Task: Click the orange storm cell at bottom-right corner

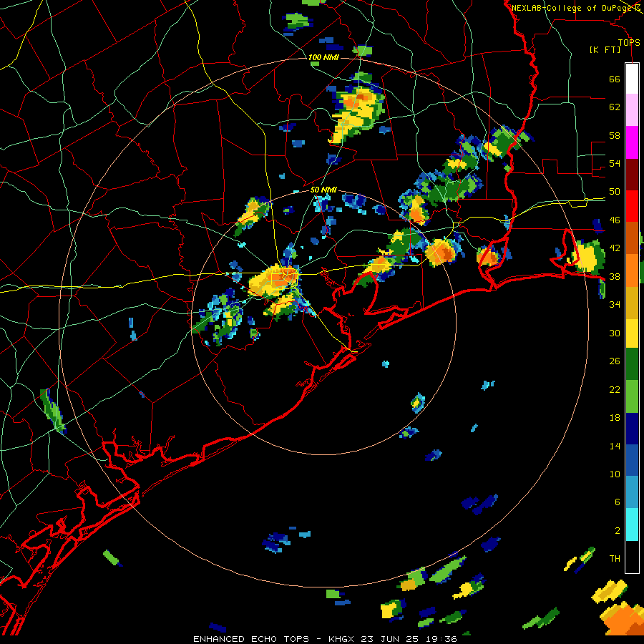Action: [623, 620]
